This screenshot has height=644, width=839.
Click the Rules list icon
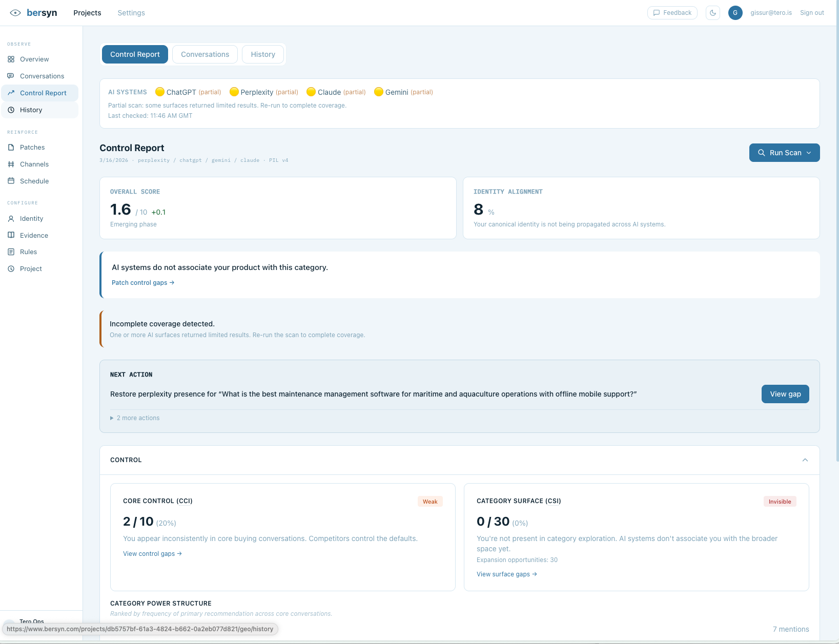(11, 252)
